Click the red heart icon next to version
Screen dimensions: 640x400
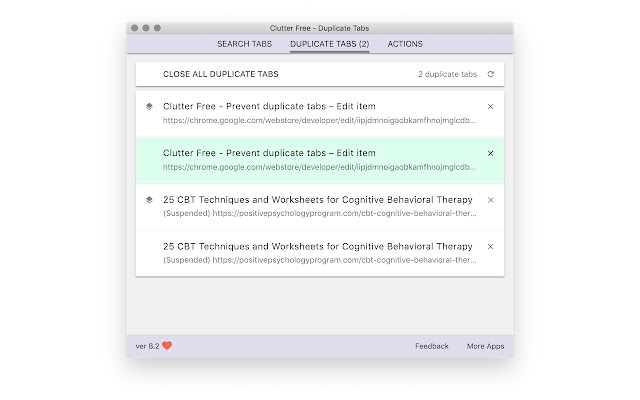pyautogui.click(x=167, y=346)
